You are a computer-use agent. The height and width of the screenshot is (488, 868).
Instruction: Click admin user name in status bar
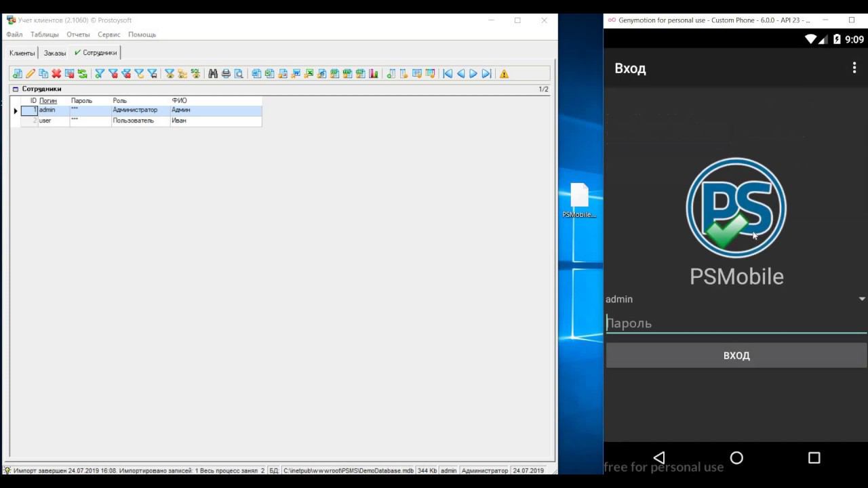448,470
